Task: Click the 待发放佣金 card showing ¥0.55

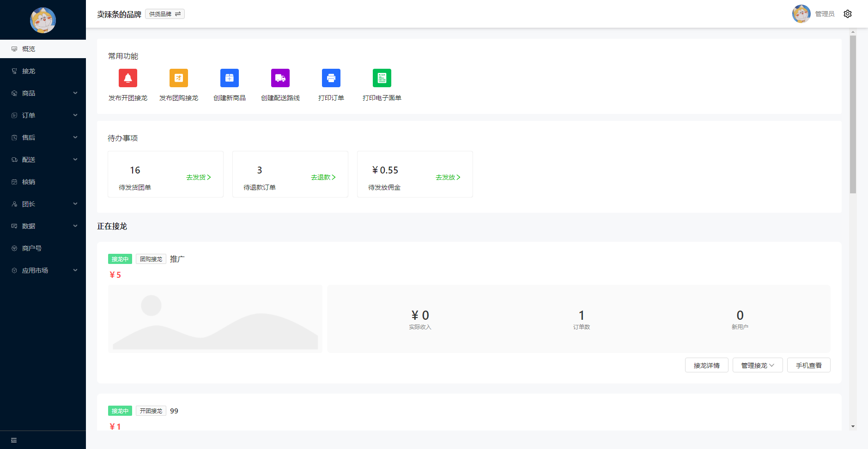Action: point(415,174)
